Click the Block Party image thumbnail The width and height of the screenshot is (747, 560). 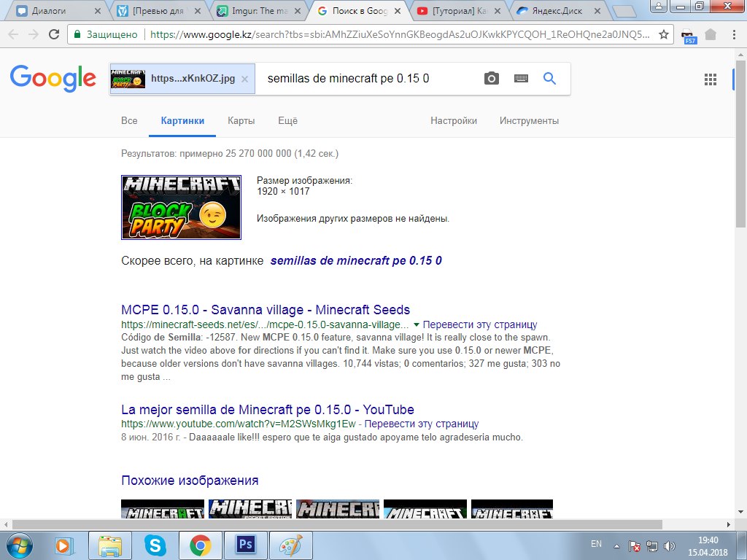(x=181, y=207)
